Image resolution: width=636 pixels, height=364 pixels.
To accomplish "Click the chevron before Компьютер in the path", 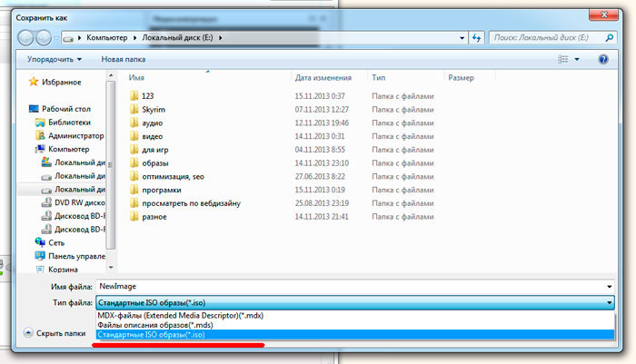I will pos(80,38).
